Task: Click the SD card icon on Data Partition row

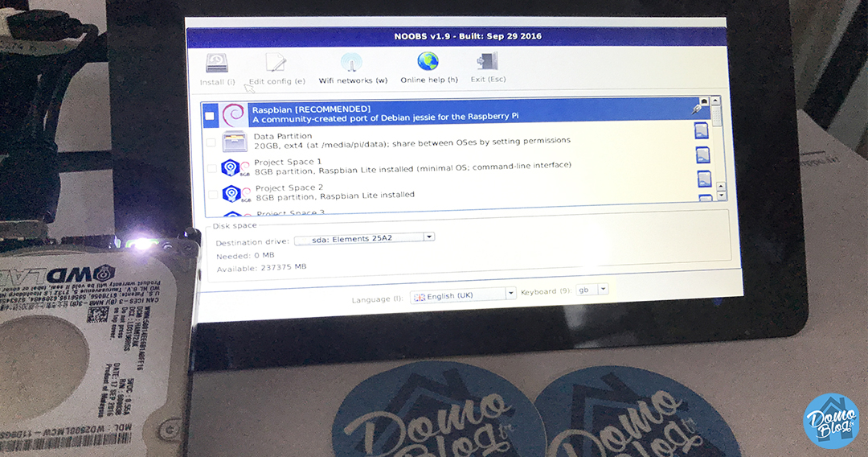Action: (x=702, y=130)
